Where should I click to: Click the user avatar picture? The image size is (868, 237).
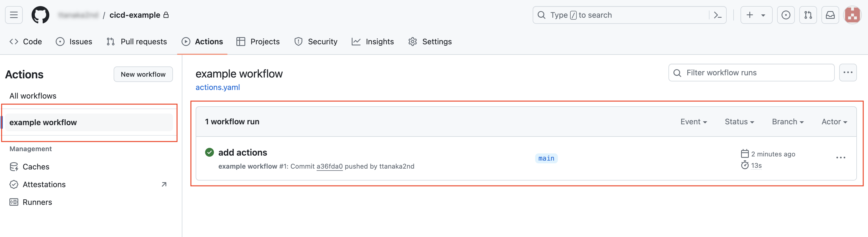(x=852, y=15)
